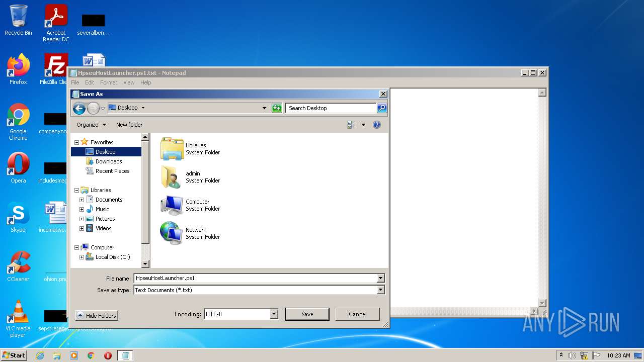Show hidden tray icons arrow
Image resolution: width=644 pixels, height=362 pixels.
(x=561, y=355)
